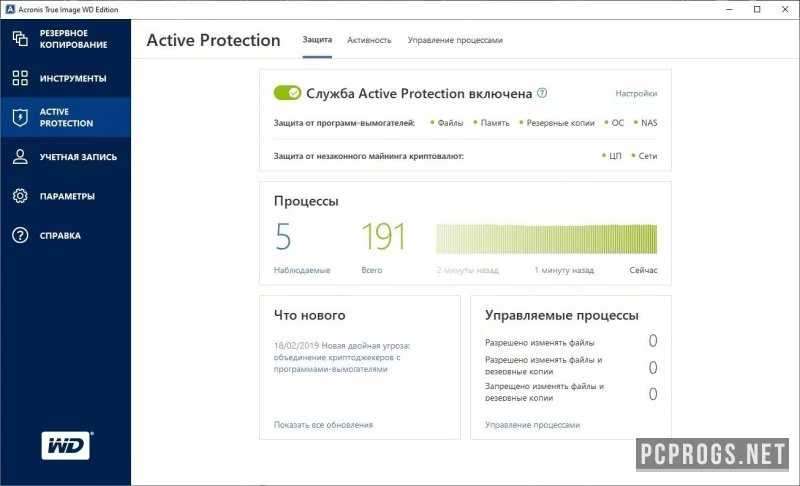This screenshot has width=800, height=486.
Task: Select Параметры sidebar label
Action: click(67, 196)
